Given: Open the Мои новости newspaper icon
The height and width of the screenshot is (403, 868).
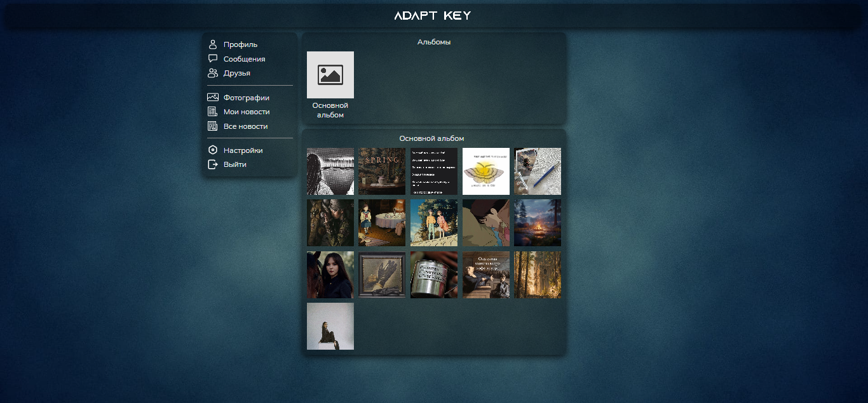Looking at the screenshot, I should pos(213,112).
